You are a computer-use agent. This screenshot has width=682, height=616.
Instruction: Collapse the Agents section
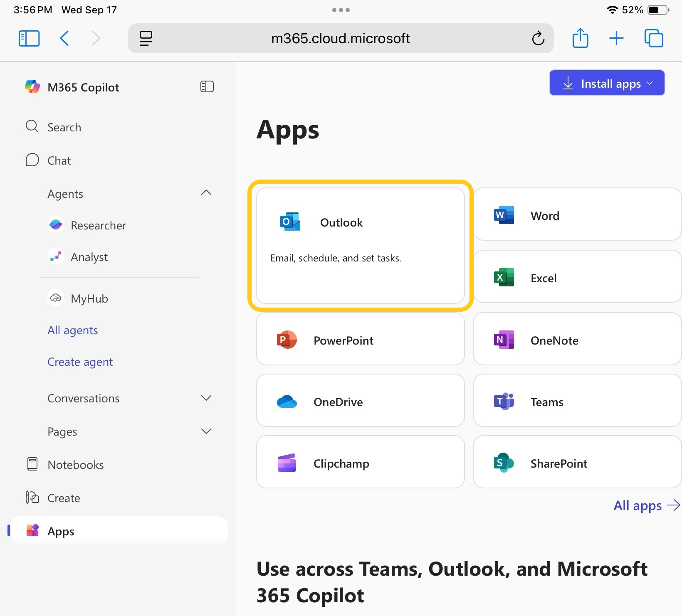[x=206, y=192]
